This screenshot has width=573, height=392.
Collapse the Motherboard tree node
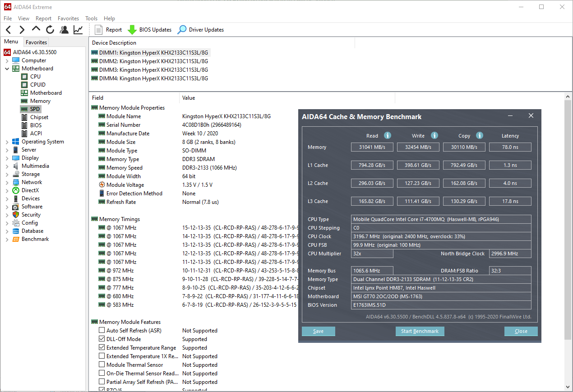pyautogui.click(x=7, y=69)
